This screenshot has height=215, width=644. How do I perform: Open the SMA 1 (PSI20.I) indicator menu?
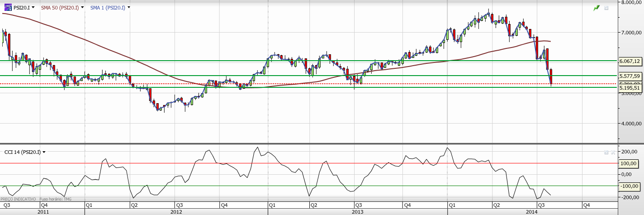(x=129, y=7)
